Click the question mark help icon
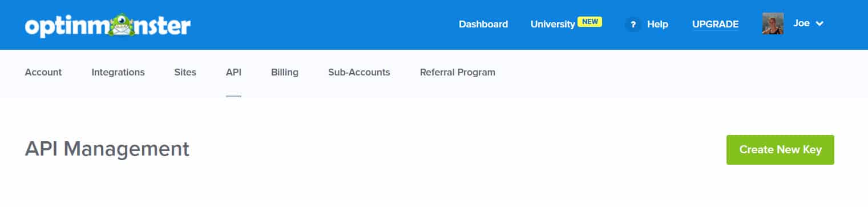The image size is (868, 207). 633,25
